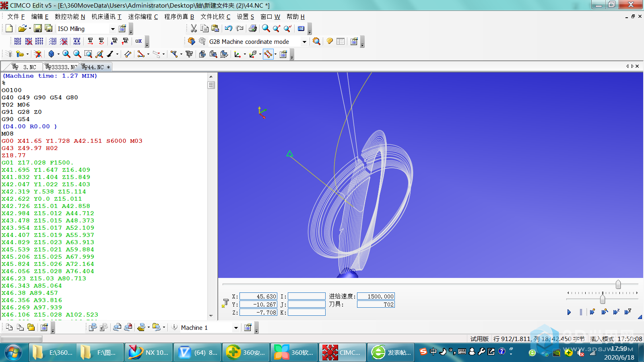Toggle the highlighted toolpath display button

268,54
